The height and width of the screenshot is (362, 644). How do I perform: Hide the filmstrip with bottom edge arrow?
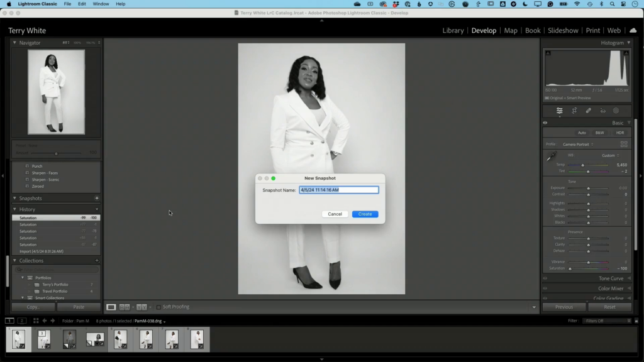321,359
